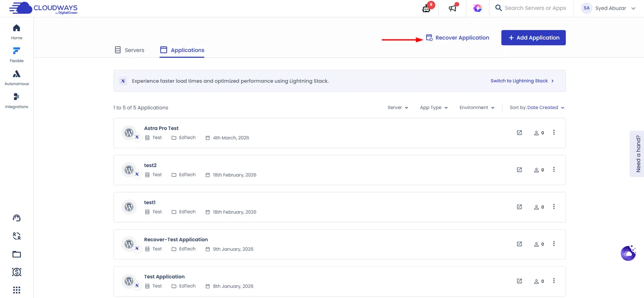Image resolution: width=644 pixels, height=298 pixels.
Task: Open the test2 application name
Action: pyautogui.click(x=150, y=165)
